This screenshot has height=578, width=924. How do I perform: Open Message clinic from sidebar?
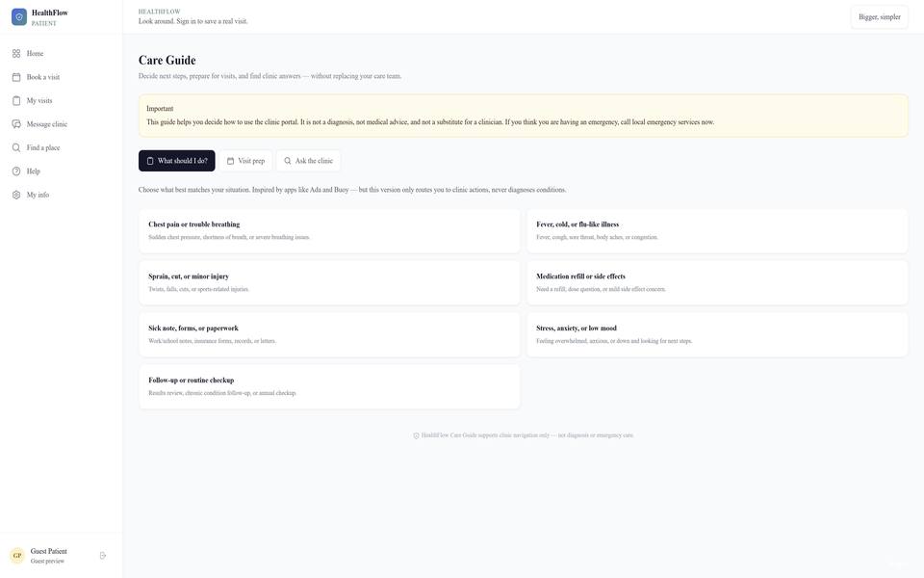(x=62, y=124)
